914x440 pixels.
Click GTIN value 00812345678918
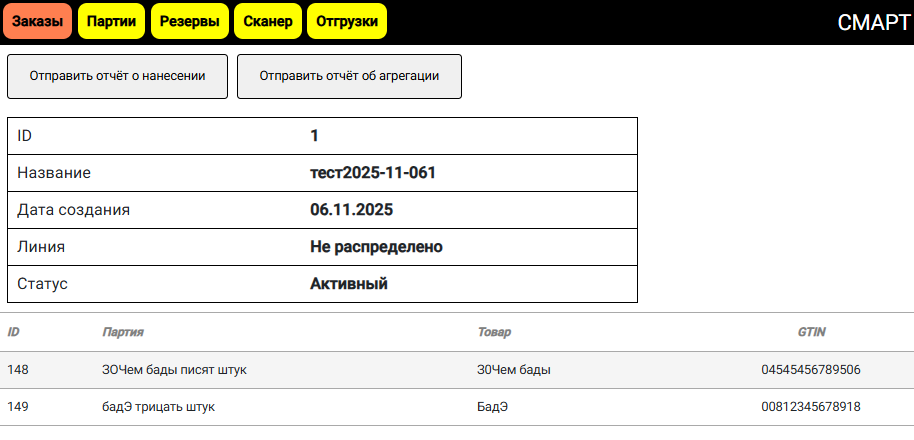(x=811, y=407)
